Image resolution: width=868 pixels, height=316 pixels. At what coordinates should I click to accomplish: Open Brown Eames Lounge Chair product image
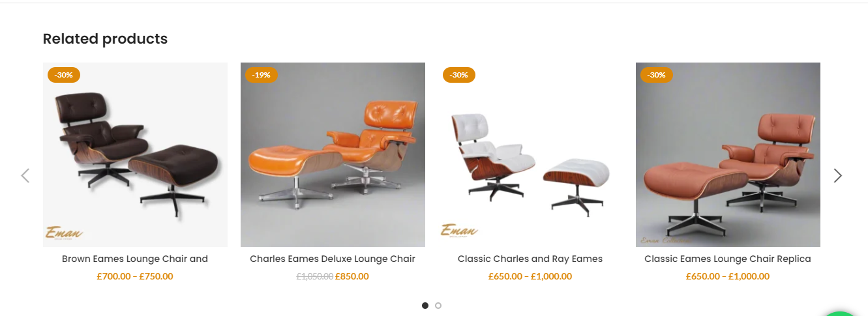(x=135, y=154)
